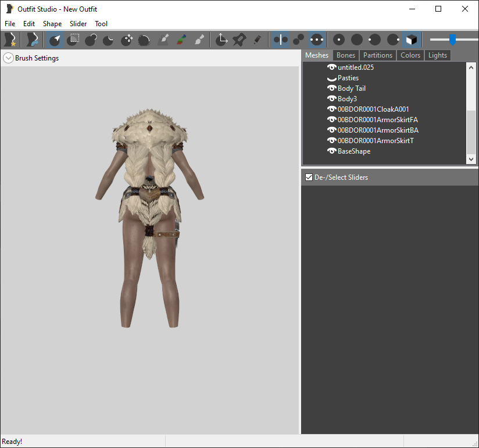The image size is (479, 448).
Task: Switch to the Lights tab
Action: click(438, 55)
